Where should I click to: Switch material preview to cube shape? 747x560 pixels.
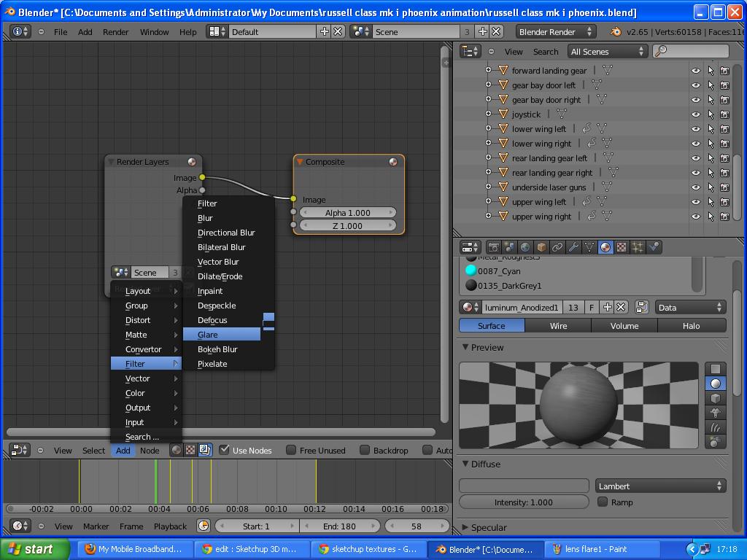point(716,398)
